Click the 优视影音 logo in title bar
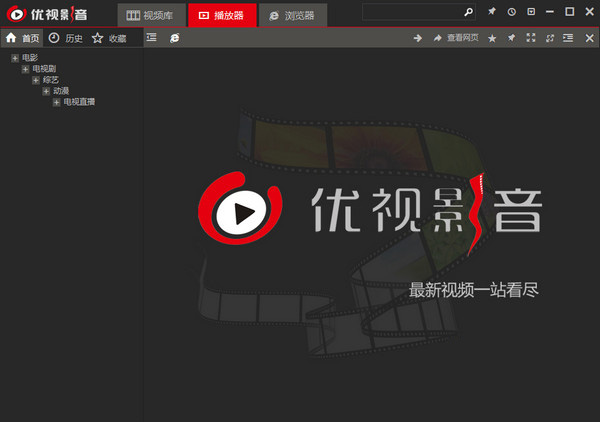This screenshot has width=600, height=422. [47, 15]
